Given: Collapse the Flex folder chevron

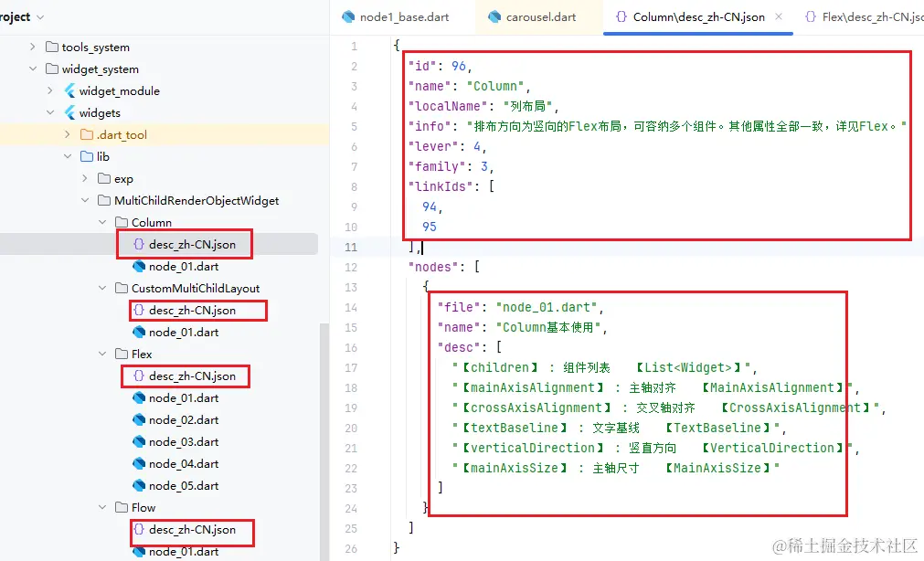Looking at the screenshot, I should tap(102, 354).
